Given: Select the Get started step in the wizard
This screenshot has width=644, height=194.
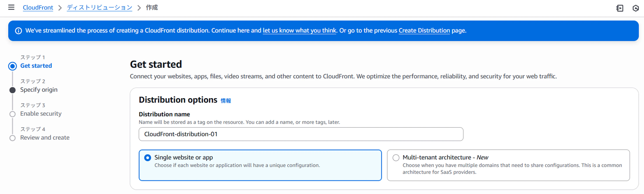Looking at the screenshot, I should 36,66.
